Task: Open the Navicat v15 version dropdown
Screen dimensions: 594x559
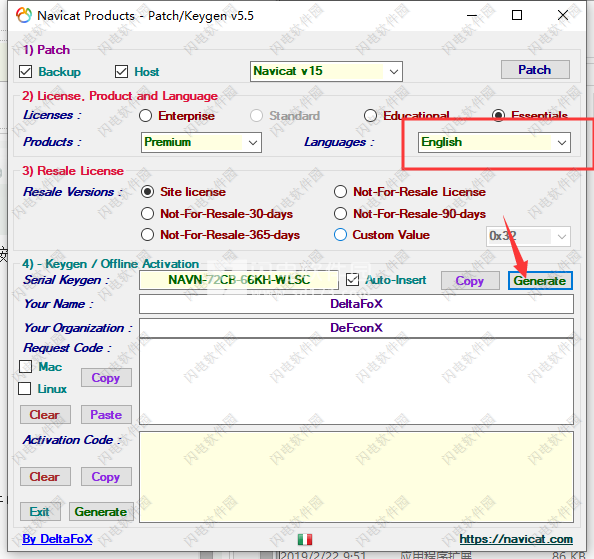Action: click(326, 71)
